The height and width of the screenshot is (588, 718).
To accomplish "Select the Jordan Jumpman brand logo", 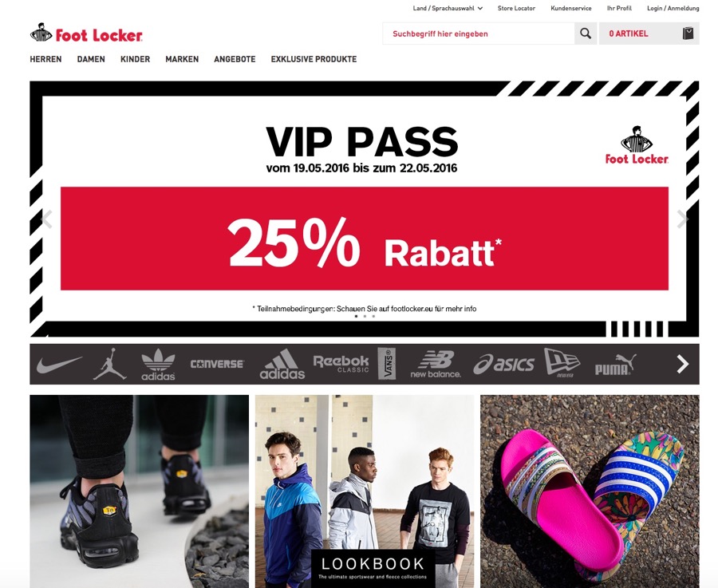I will 110,364.
